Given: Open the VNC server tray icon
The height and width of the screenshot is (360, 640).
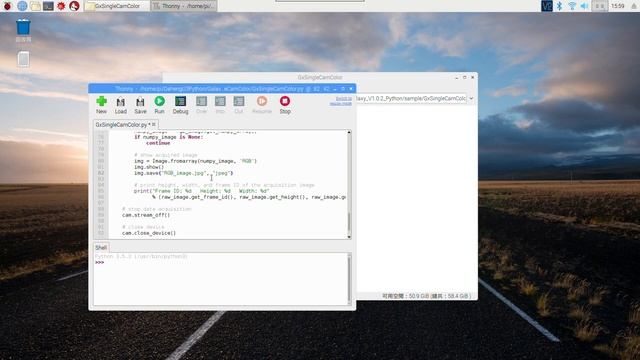Looking at the screenshot, I should [547, 6].
